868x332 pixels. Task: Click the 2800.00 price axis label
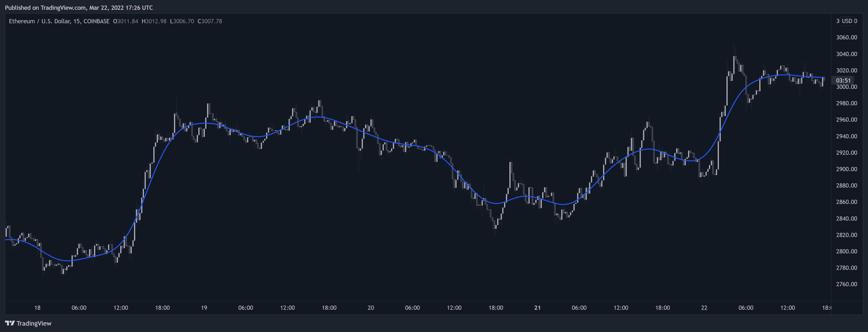pyautogui.click(x=847, y=252)
